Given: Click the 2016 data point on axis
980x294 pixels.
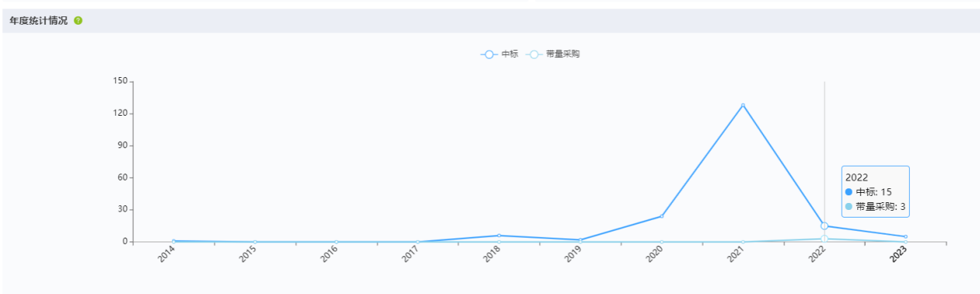Looking at the screenshot, I should pyautogui.click(x=336, y=242).
